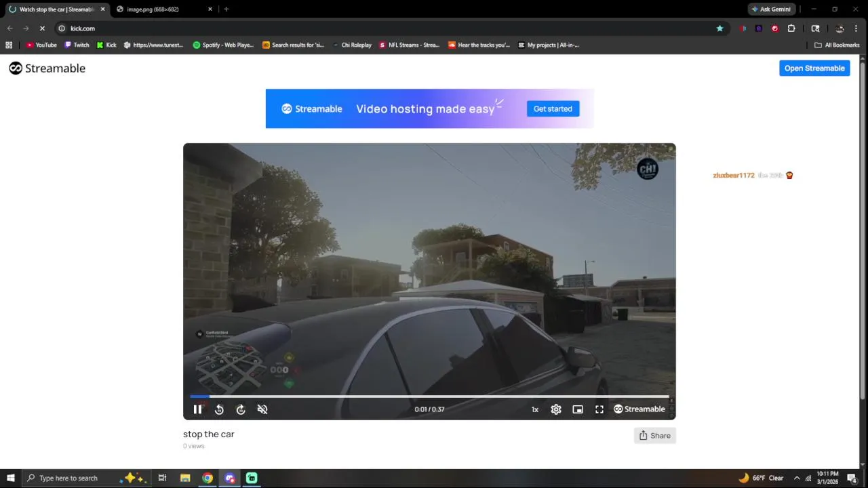This screenshot has height=488, width=868.
Task: Open Task View on taskbar
Action: [x=162, y=478]
